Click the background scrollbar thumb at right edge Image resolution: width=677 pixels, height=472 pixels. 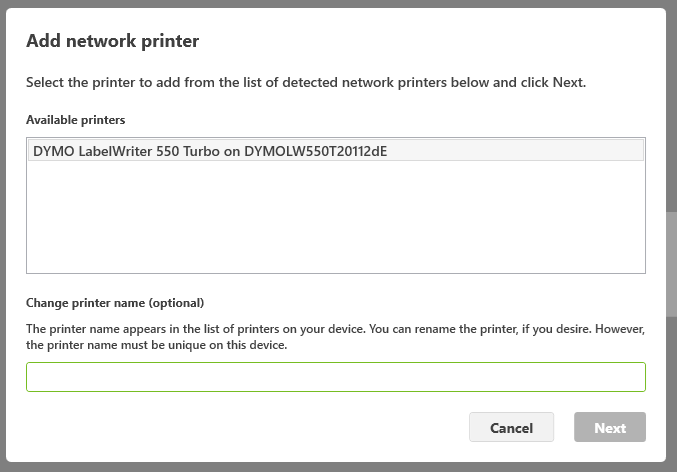671,264
